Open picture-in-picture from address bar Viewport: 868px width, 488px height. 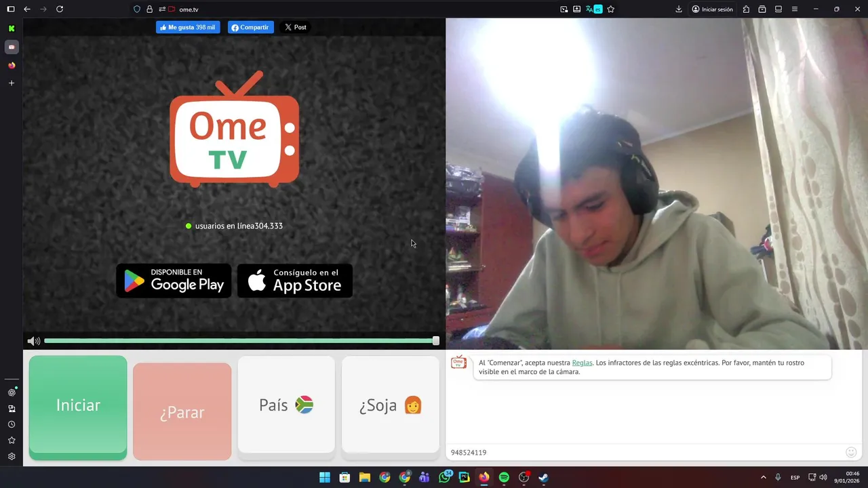coord(564,9)
